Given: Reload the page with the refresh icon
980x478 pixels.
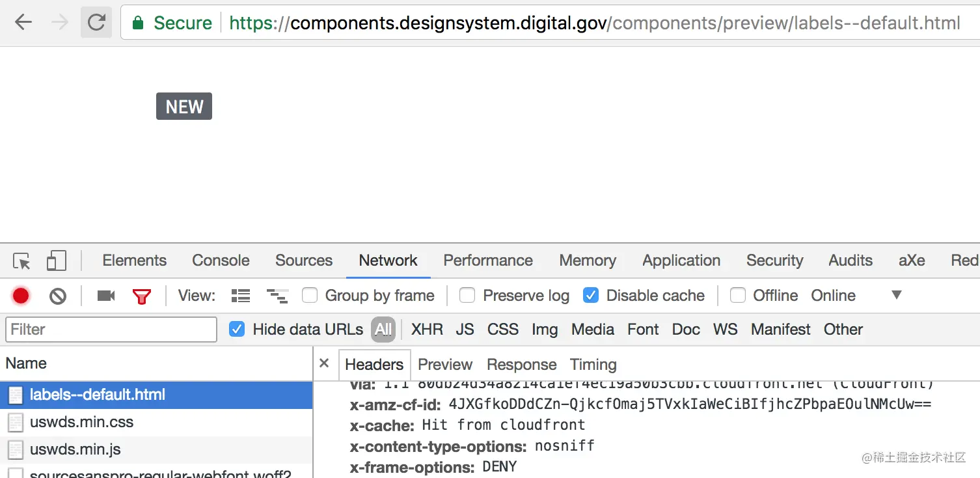Looking at the screenshot, I should coord(96,23).
